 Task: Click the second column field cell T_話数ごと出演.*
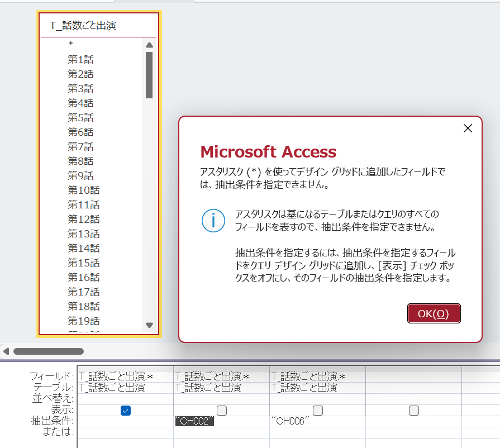pos(222,376)
